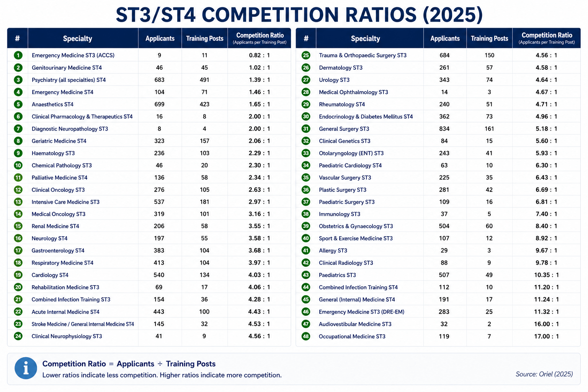Select Stroke Medicine / General Internal Medicine ST4
This screenshot has width=588, height=392.
point(83,324)
